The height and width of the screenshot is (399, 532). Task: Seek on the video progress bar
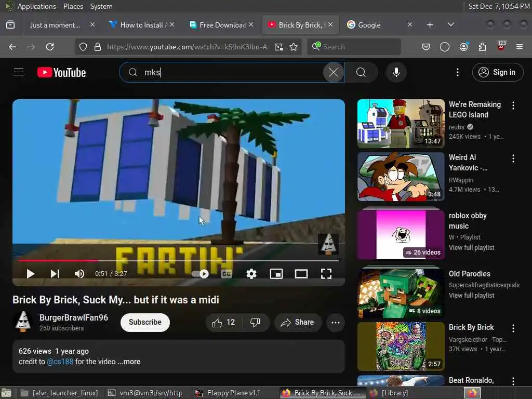pos(179,261)
